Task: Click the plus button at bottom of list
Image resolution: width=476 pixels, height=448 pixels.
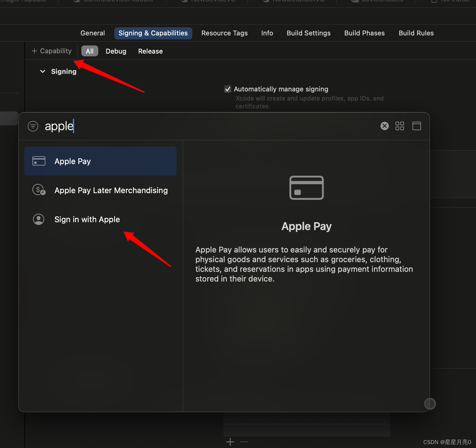Action: [230, 442]
